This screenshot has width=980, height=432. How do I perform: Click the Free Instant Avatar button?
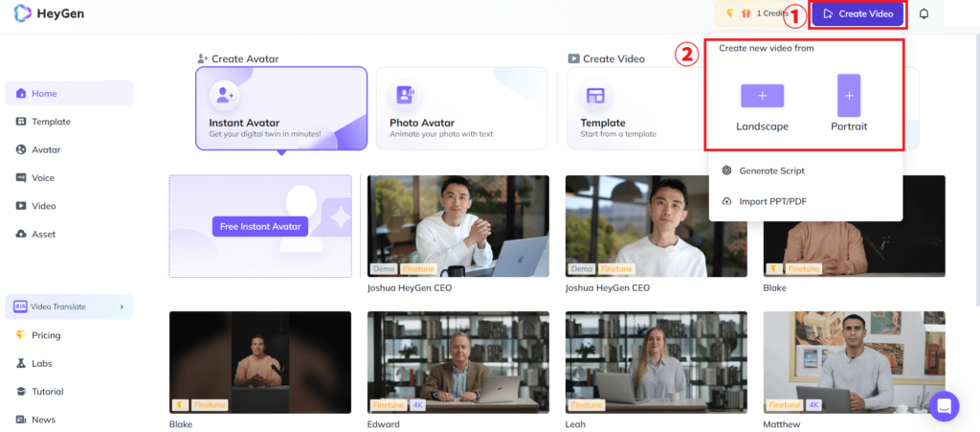tap(261, 227)
